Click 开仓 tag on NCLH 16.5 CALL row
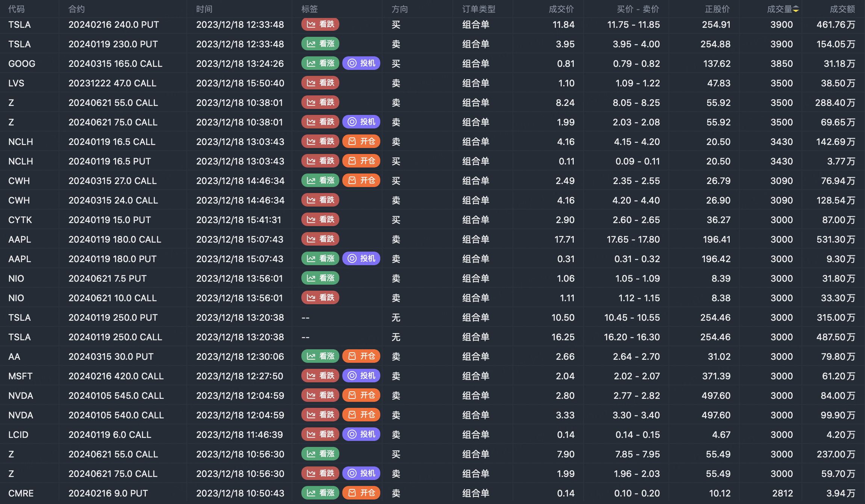The image size is (865, 504). (x=361, y=142)
